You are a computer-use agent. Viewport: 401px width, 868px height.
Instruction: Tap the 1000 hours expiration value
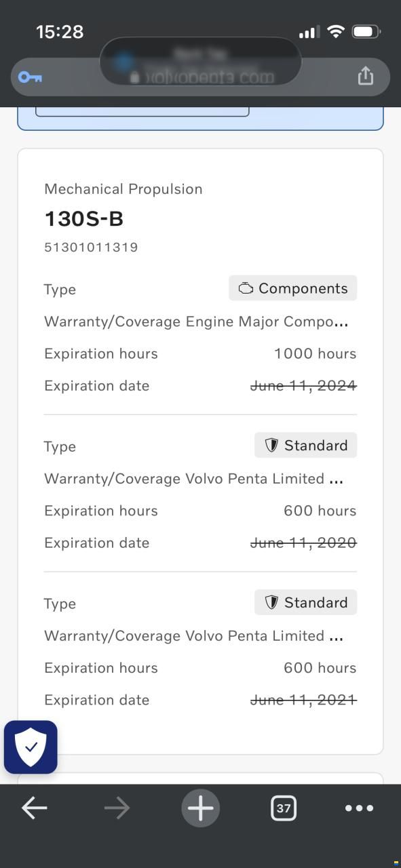(315, 354)
